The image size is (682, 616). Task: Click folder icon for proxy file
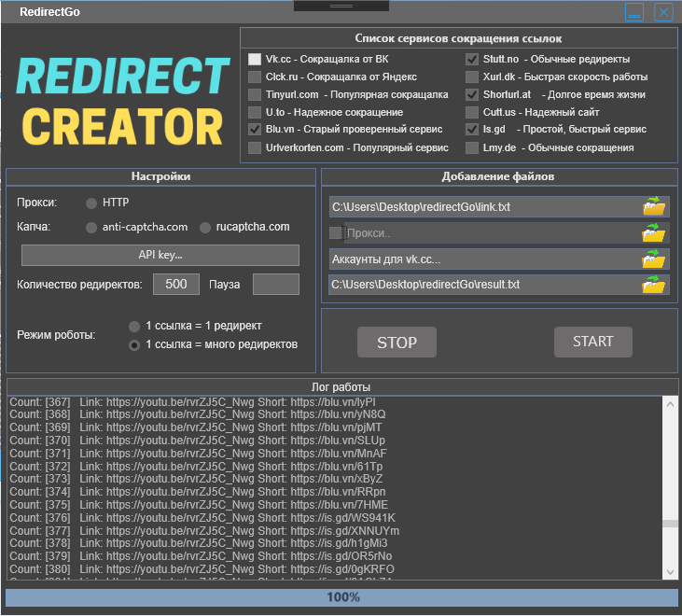656,232
